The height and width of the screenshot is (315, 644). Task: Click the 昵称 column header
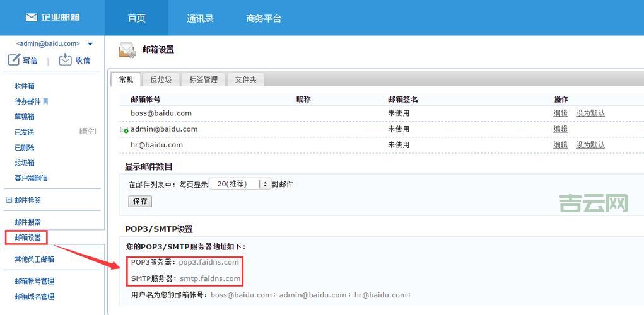[x=303, y=100]
